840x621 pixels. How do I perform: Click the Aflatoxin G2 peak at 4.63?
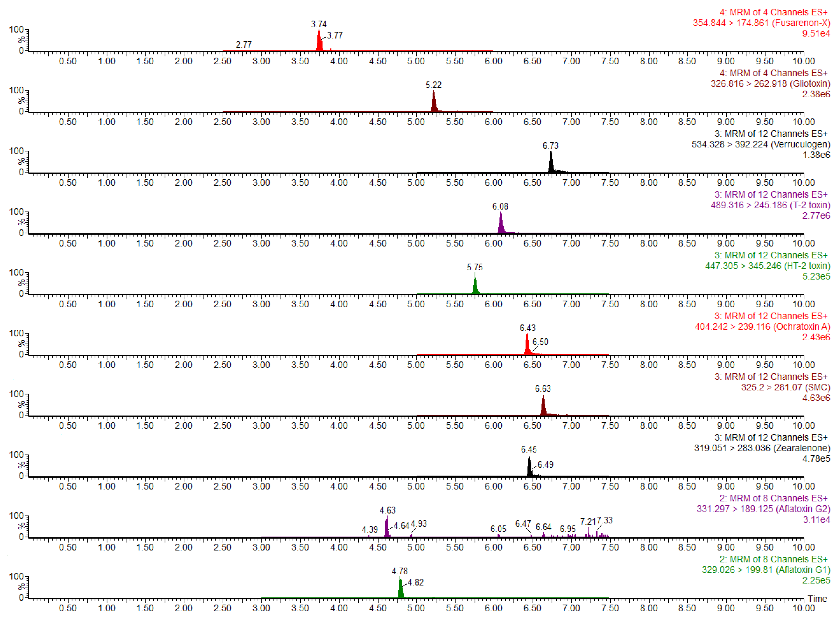(386, 528)
